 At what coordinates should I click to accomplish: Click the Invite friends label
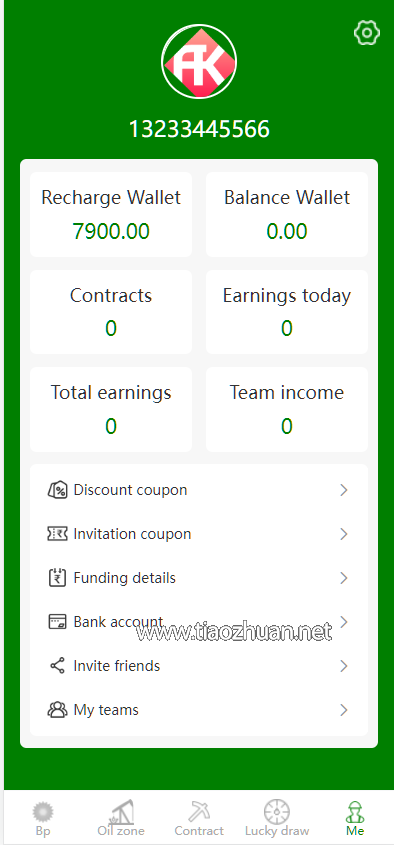(116, 666)
